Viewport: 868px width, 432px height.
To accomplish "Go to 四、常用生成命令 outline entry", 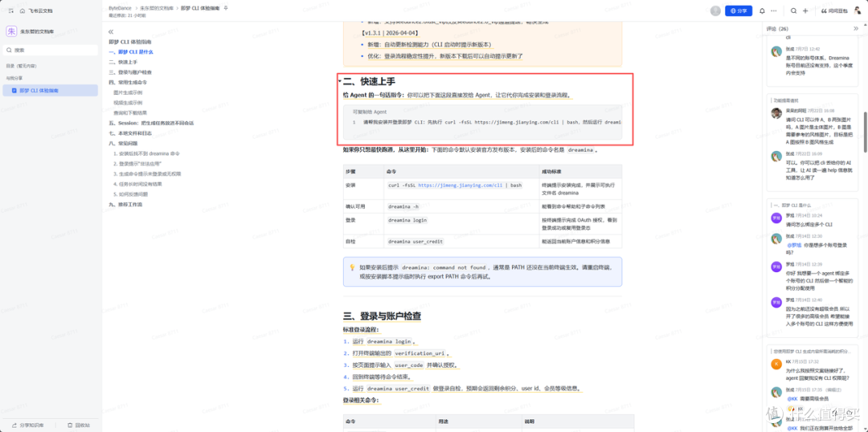I will 128,82.
